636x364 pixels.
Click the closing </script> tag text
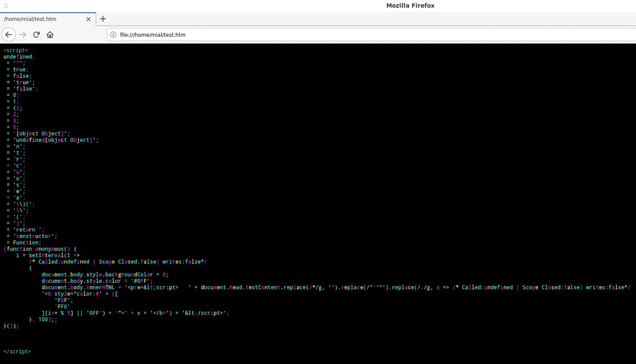point(17,352)
